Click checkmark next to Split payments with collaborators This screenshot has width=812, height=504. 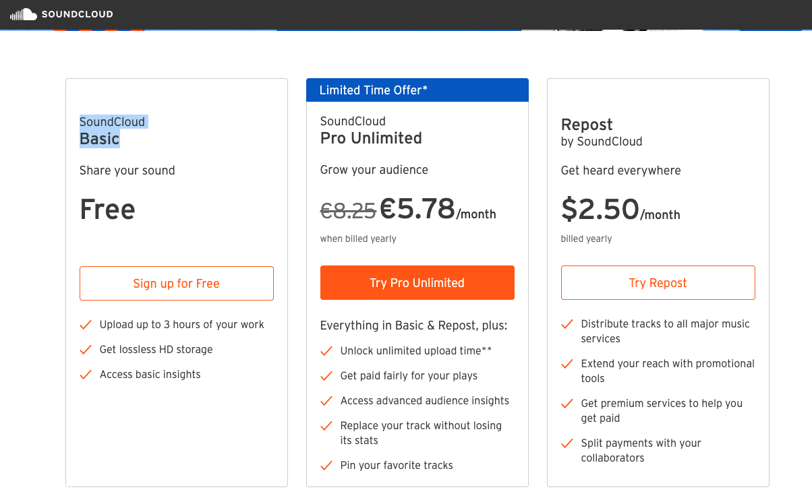click(x=567, y=443)
